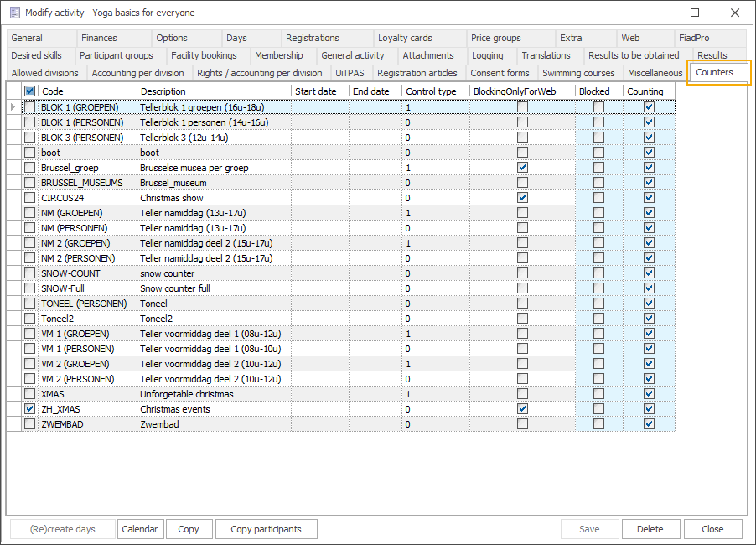Click the window app icon in title bar
This screenshot has height=545, width=756.
pos(14,13)
